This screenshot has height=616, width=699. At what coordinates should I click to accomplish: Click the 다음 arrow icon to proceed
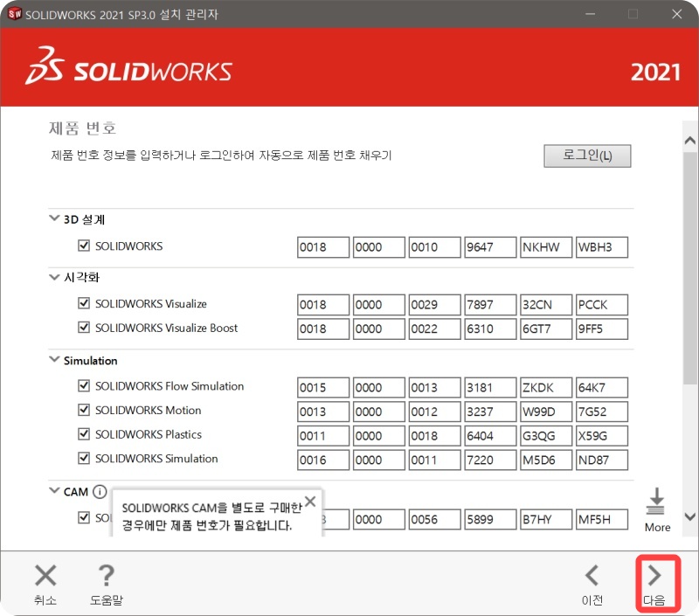tap(656, 576)
